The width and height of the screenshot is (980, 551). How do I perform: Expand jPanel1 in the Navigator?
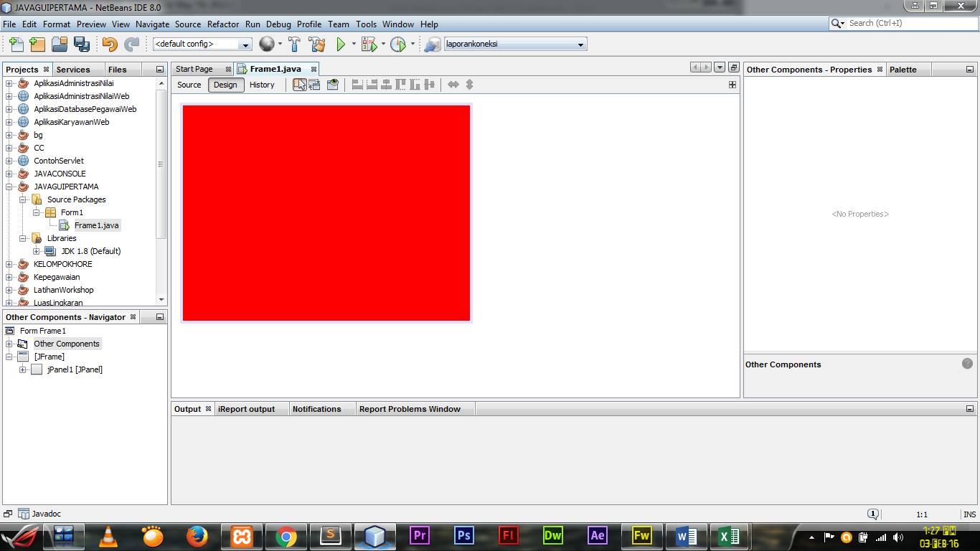(22, 369)
